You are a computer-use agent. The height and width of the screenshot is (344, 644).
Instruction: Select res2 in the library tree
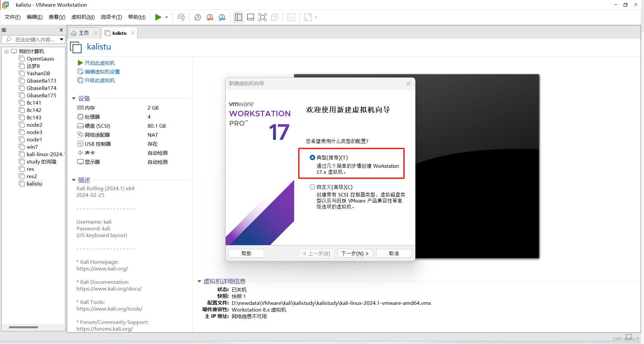click(x=32, y=177)
